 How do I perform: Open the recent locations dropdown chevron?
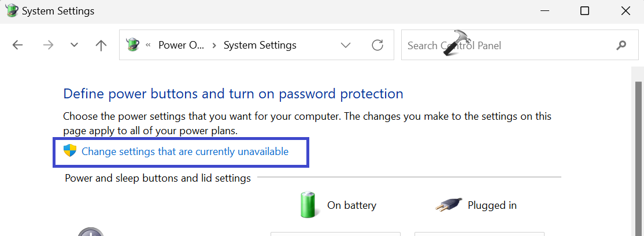[74, 45]
